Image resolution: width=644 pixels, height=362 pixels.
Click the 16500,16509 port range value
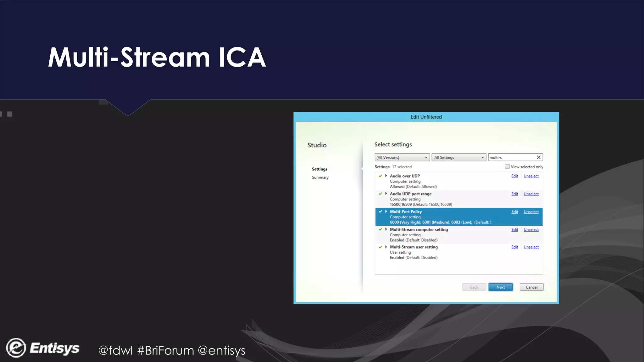pyautogui.click(x=401, y=204)
